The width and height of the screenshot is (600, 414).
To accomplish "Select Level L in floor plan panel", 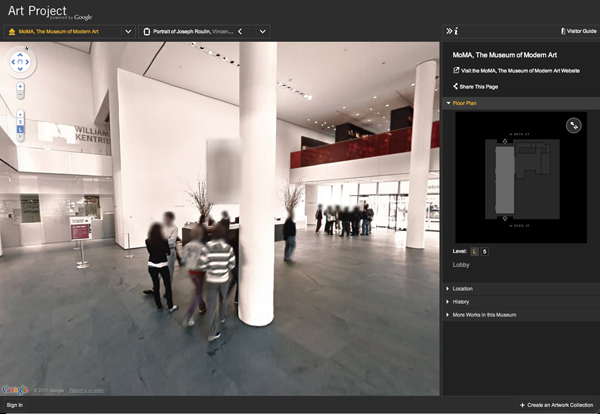I will coord(474,252).
